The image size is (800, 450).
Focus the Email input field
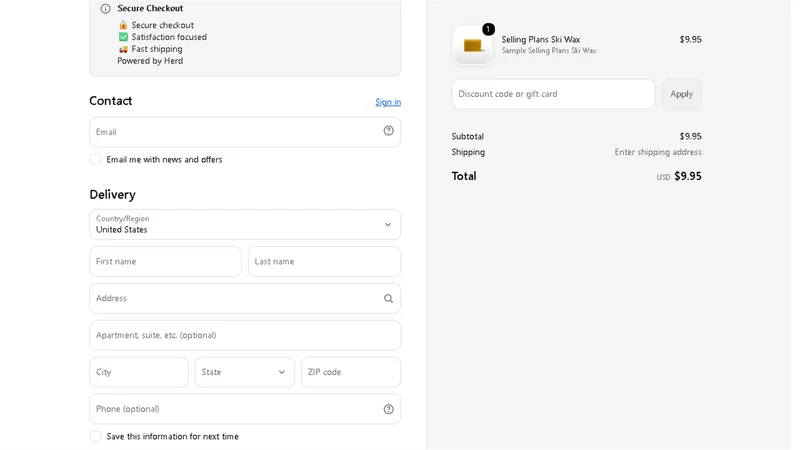245,132
